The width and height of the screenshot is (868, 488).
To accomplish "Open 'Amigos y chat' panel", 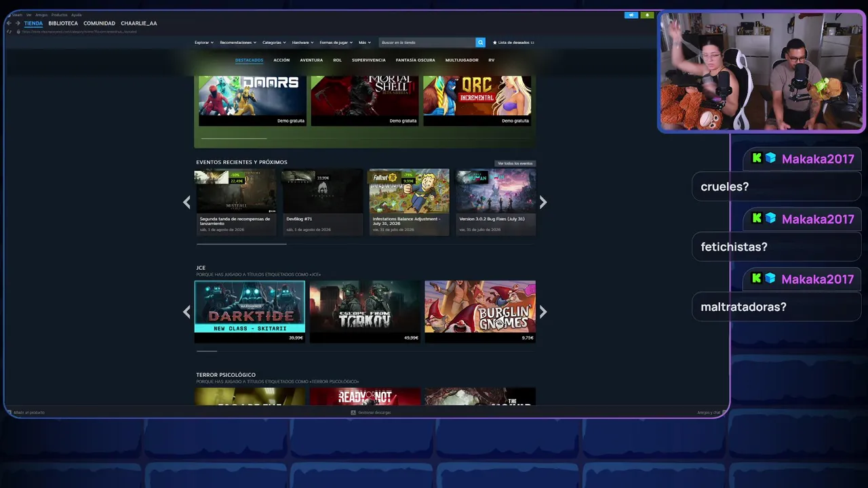I will point(710,412).
